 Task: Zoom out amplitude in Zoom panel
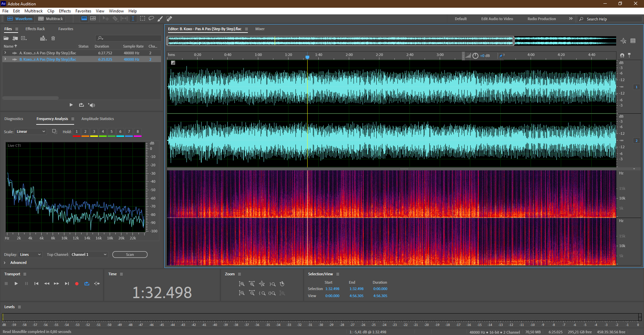click(241, 293)
